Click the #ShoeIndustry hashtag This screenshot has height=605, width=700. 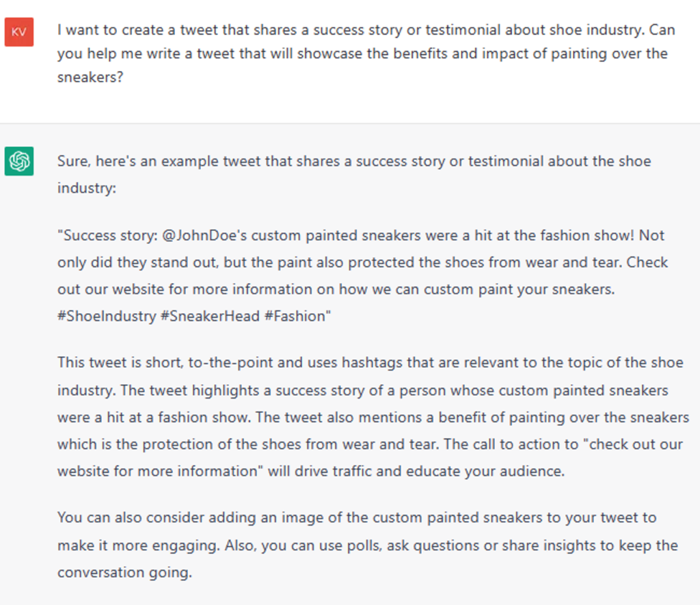pos(106,317)
